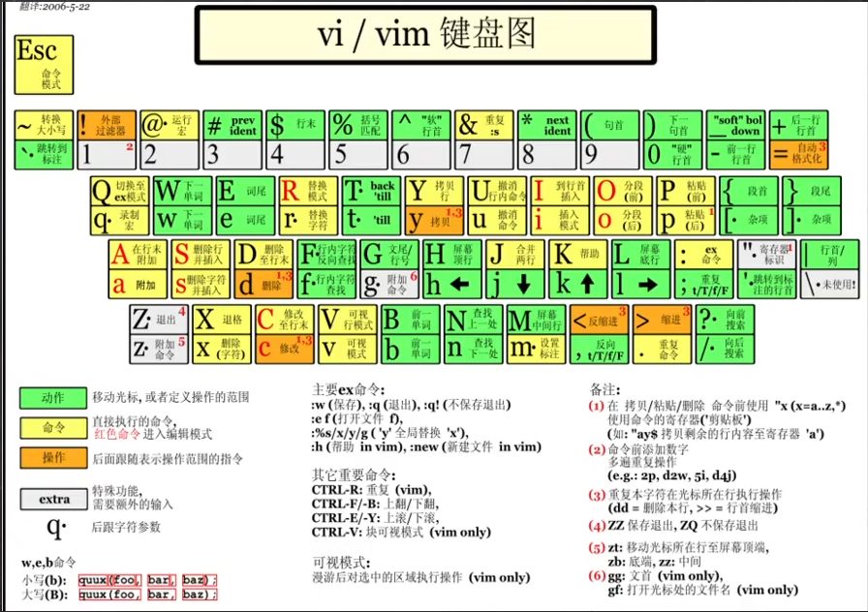Click lowercase y 拷贝 key
The height and width of the screenshot is (612, 868).
click(x=434, y=220)
